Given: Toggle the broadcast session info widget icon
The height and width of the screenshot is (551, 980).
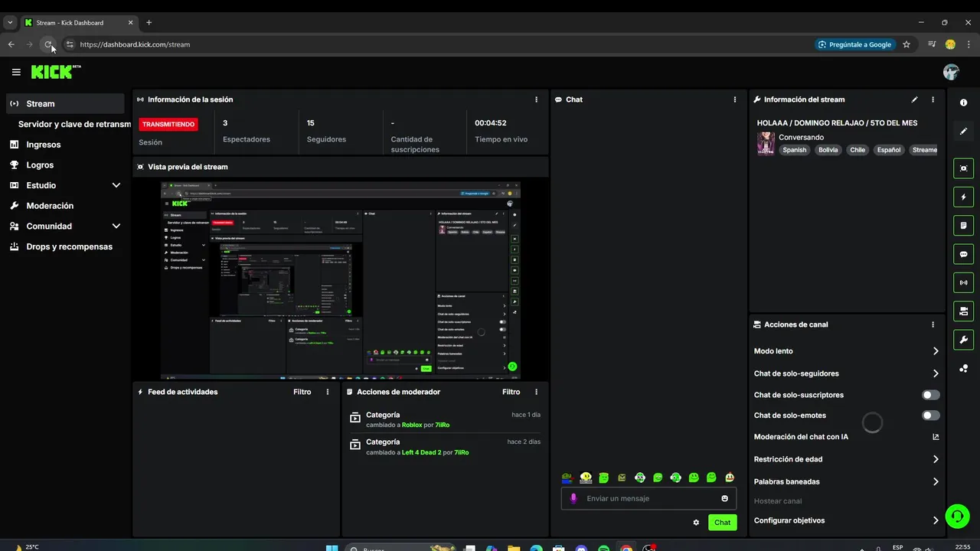Looking at the screenshot, I should tap(963, 282).
